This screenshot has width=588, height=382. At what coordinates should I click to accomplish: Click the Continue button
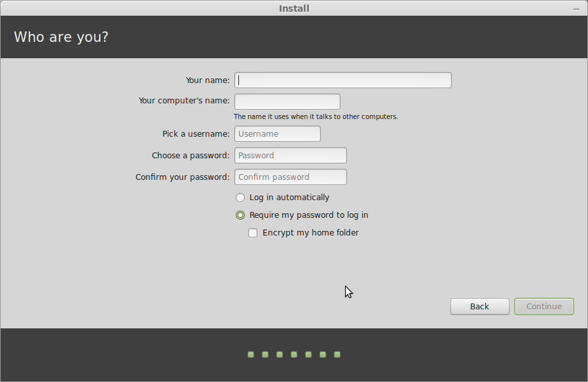tap(543, 306)
